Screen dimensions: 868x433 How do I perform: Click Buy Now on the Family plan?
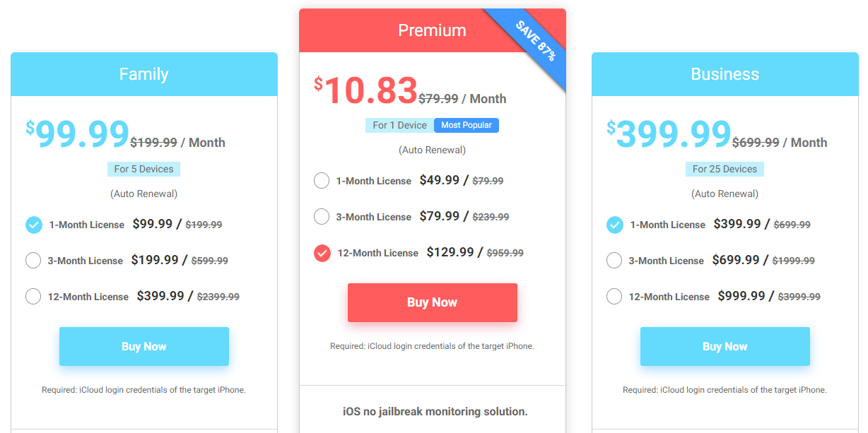[144, 346]
